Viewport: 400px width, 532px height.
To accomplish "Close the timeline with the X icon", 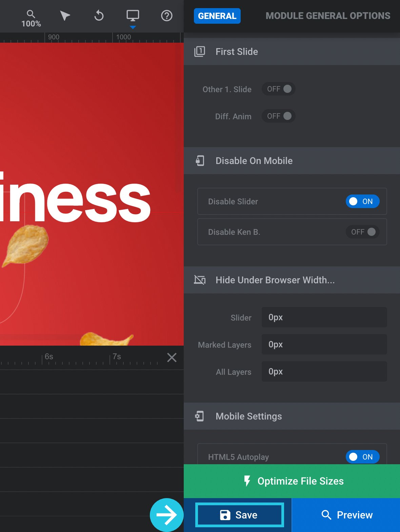I will point(172,357).
